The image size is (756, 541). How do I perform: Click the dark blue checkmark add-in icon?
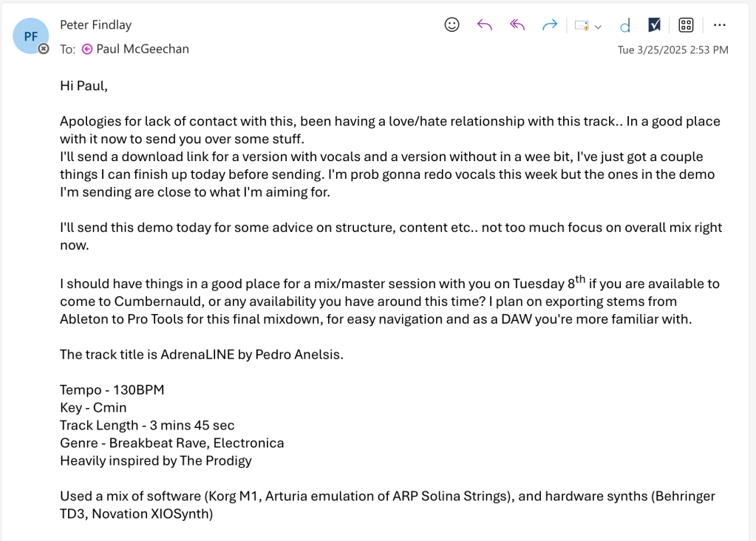(654, 25)
